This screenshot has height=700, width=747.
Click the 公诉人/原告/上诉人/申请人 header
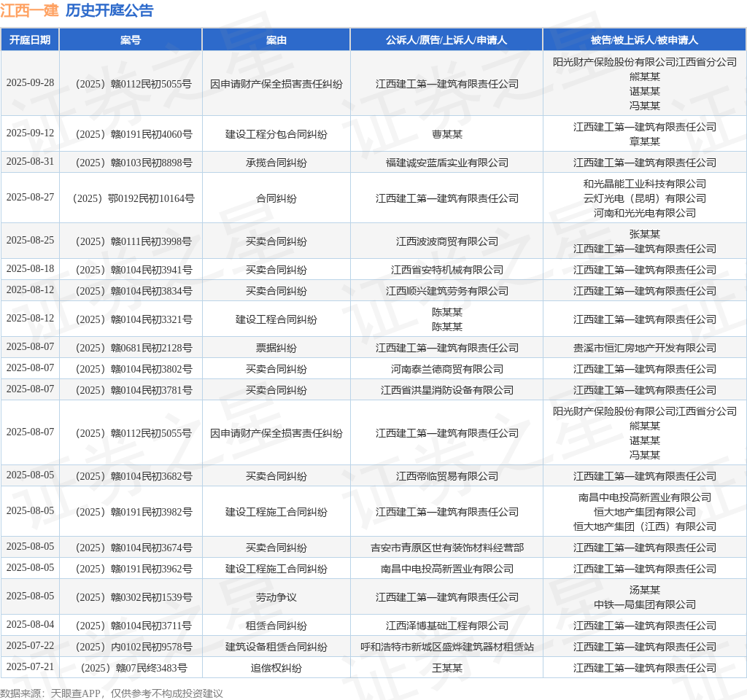pyautogui.click(x=446, y=40)
